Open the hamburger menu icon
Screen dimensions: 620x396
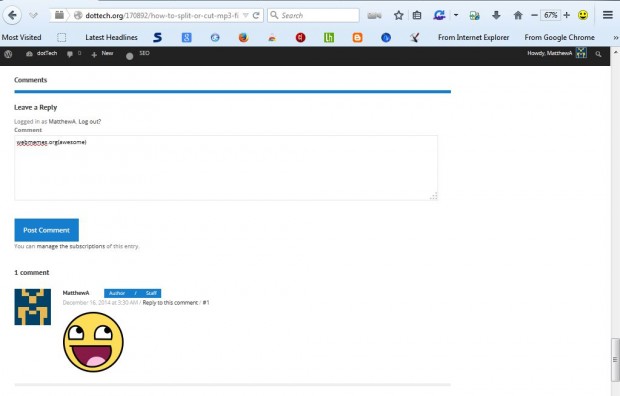[x=608, y=15]
